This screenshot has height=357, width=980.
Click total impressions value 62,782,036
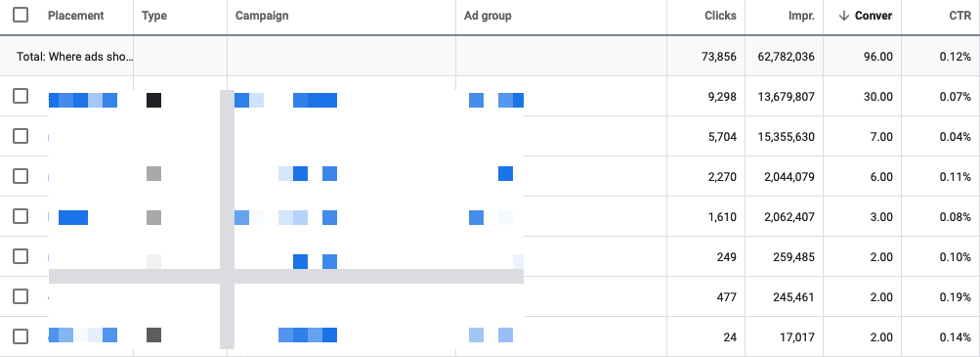786,57
